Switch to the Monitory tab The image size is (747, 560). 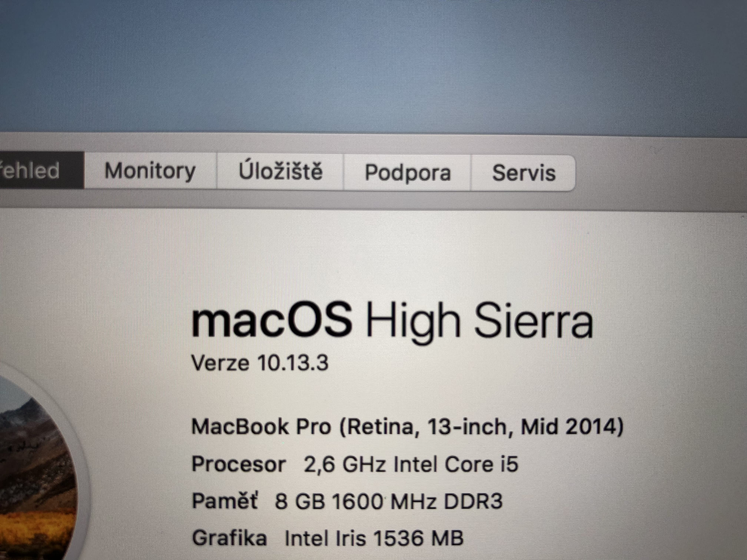pyautogui.click(x=150, y=171)
